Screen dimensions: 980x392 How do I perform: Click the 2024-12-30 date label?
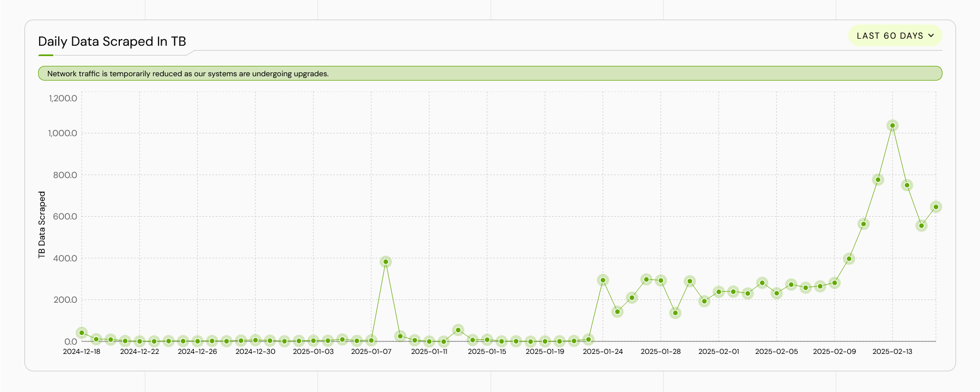pos(255,352)
